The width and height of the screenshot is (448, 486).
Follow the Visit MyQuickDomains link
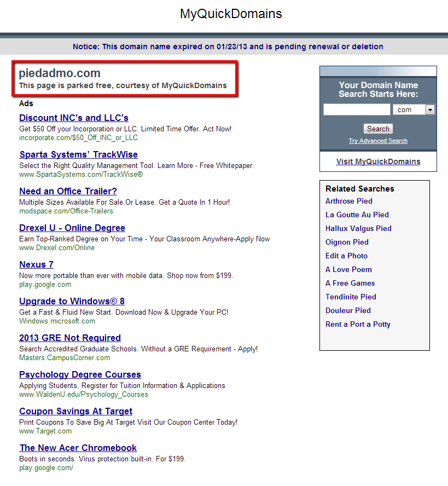[379, 161]
